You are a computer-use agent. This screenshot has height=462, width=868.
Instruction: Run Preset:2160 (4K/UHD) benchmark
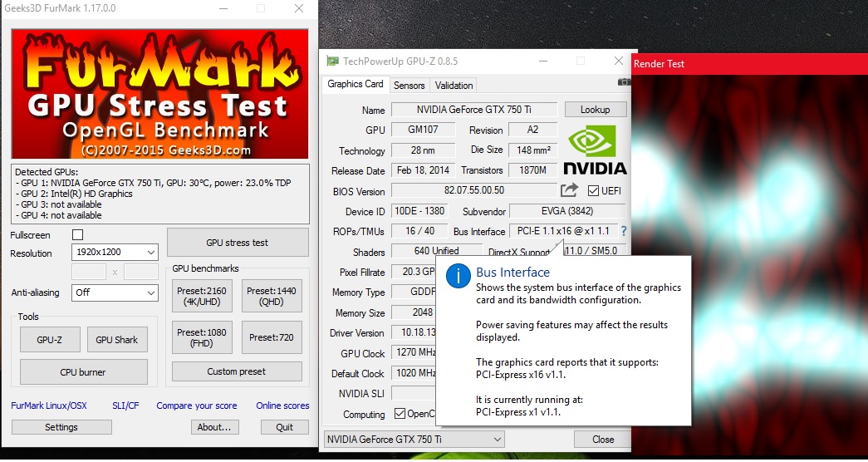[x=202, y=296]
